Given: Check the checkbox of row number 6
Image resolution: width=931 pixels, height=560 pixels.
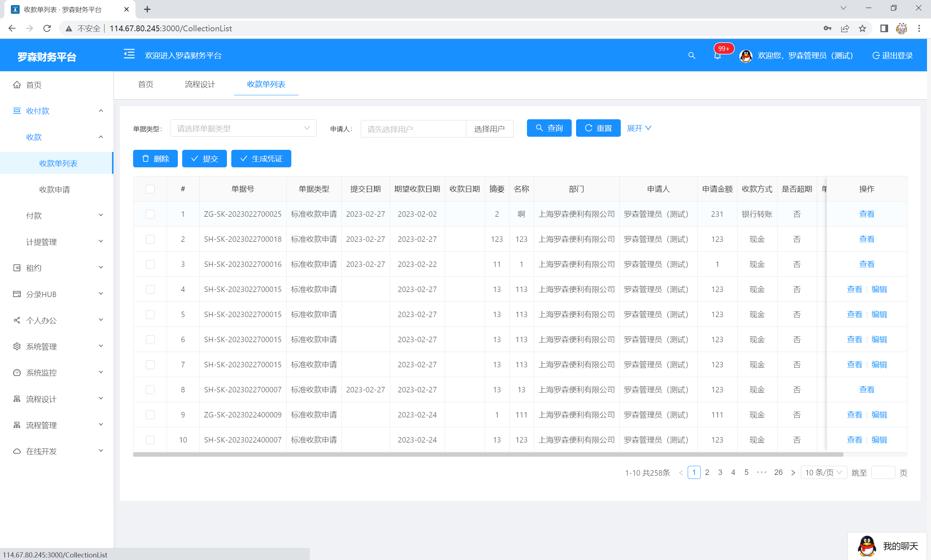Looking at the screenshot, I should click(150, 340).
